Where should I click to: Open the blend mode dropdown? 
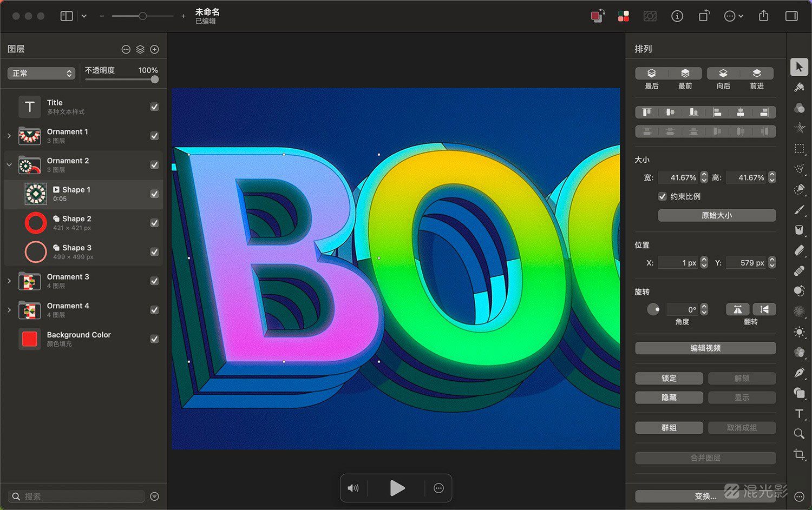(x=41, y=73)
